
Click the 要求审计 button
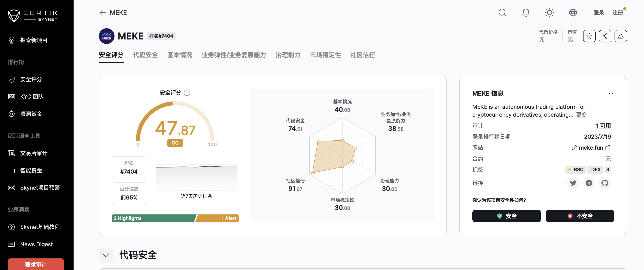[36, 264]
